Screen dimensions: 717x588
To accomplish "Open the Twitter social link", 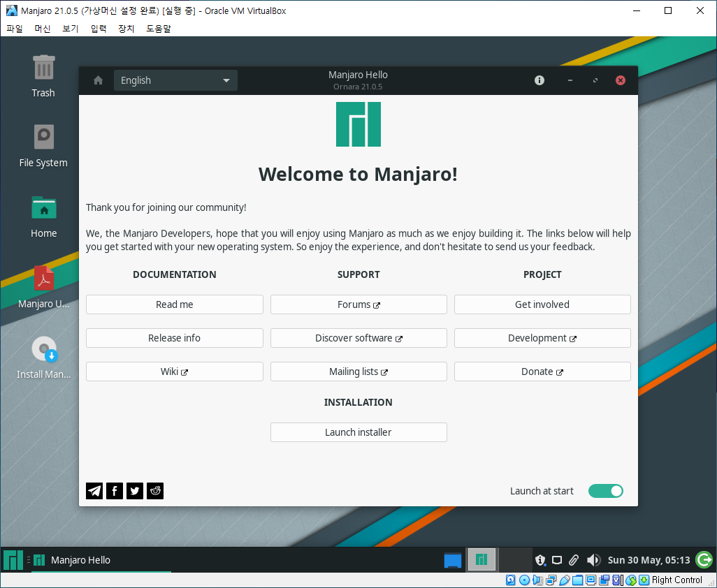I will pos(134,491).
